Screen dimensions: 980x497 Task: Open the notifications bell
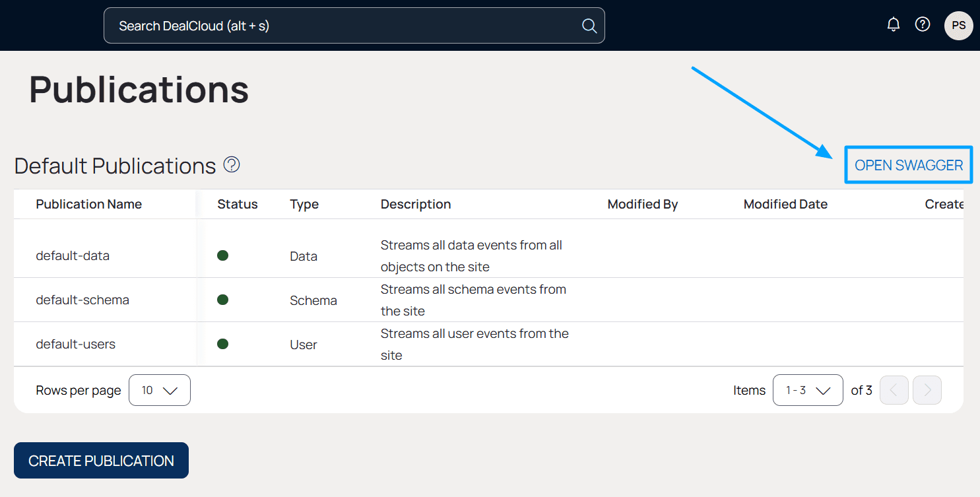tap(893, 24)
